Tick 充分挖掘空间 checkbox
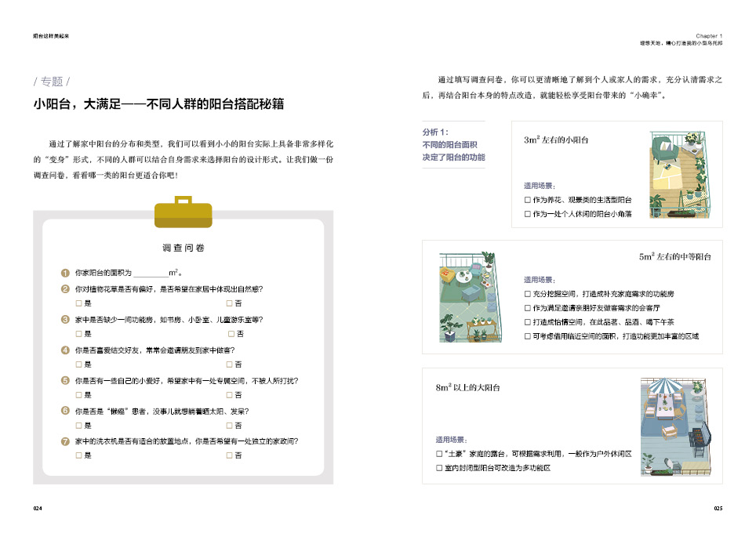The height and width of the screenshot is (533, 756). pos(528,293)
